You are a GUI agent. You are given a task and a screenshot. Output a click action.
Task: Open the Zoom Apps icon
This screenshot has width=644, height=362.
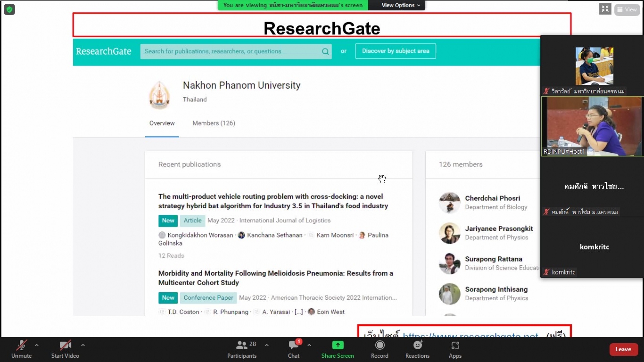(455, 345)
